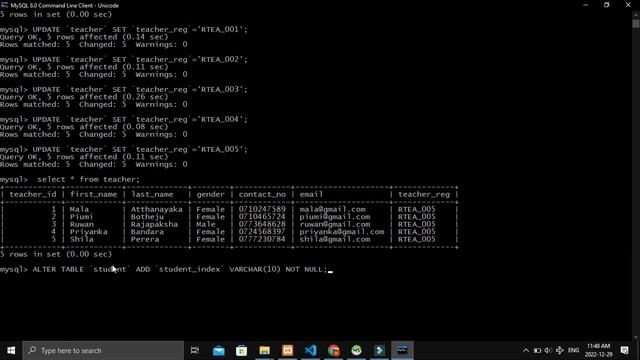Screen dimensions: 640x360
Task: Open the volume control icon
Action: [548, 350]
